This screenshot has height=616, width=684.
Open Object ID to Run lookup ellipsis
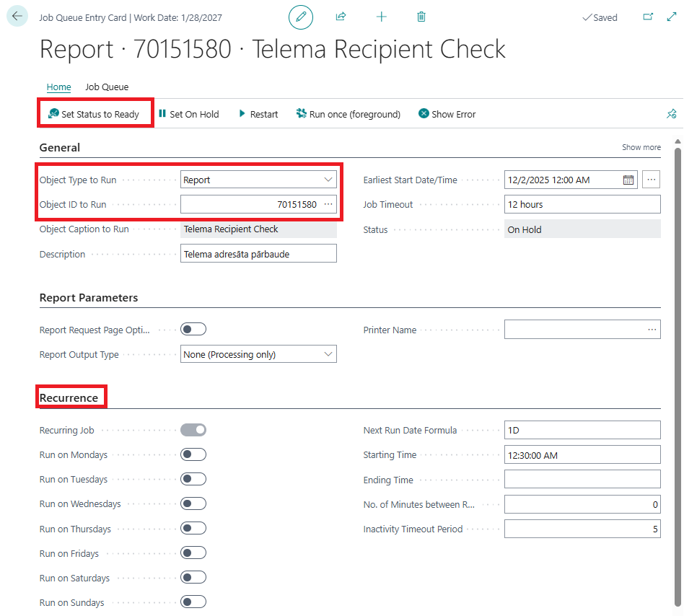[x=328, y=205]
